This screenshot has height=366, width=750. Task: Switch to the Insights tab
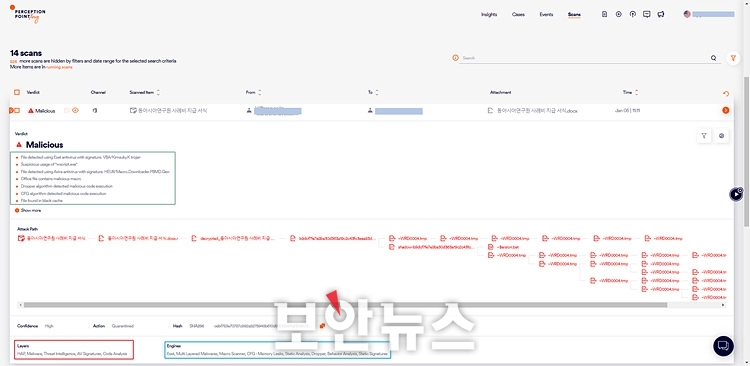pyautogui.click(x=489, y=14)
